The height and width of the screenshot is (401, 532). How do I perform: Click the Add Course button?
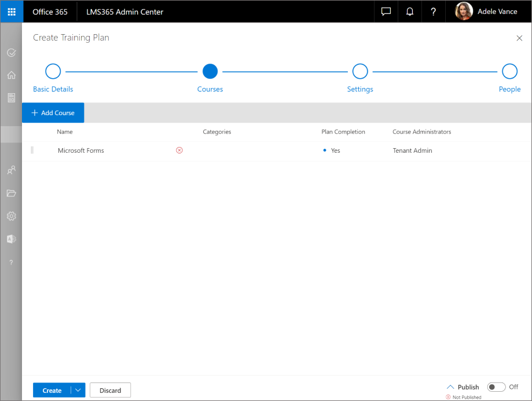point(53,113)
